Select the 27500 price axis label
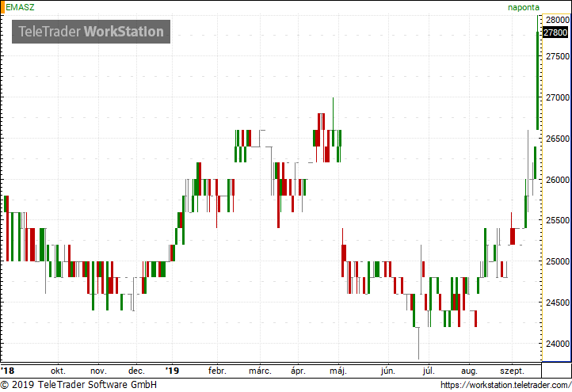The width and height of the screenshot is (572, 392). [x=558, y=56]
